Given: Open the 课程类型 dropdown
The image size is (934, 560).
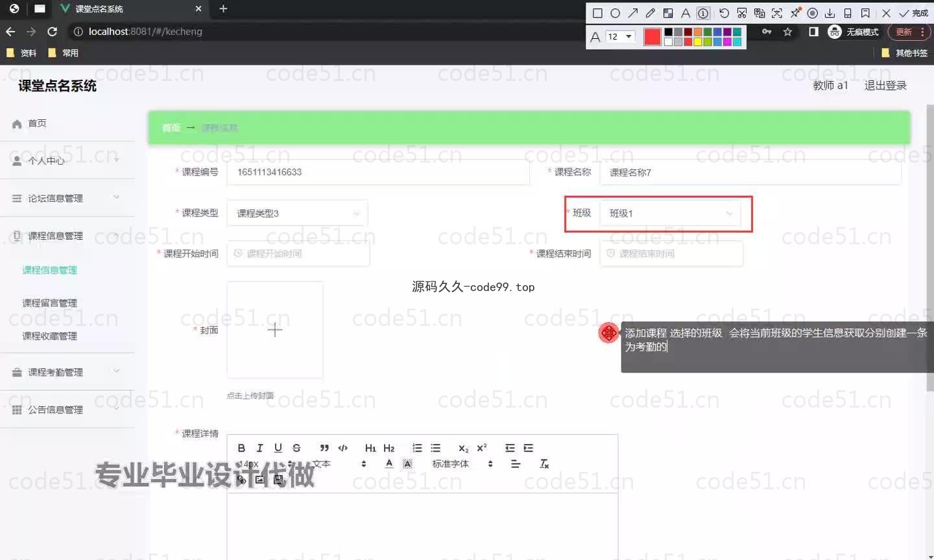Looking at the screenshot, I should tap(297, 213).
